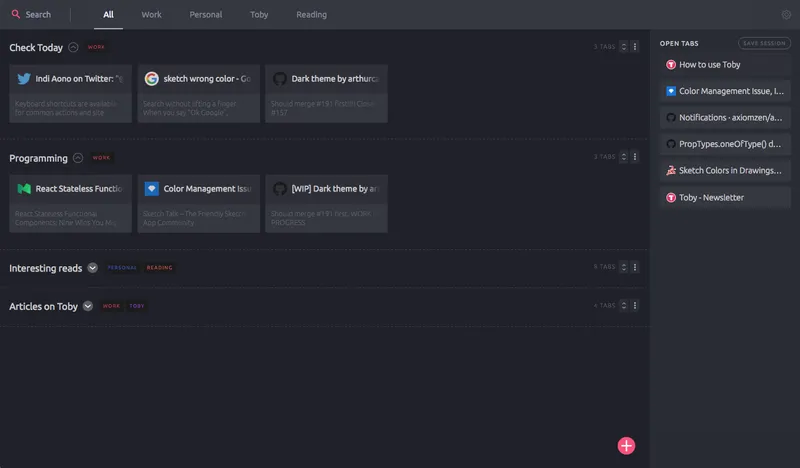Select Color Management Issue in Open Tabs
This screenshot has width=800, height=468.
click(x=725, y=91)
